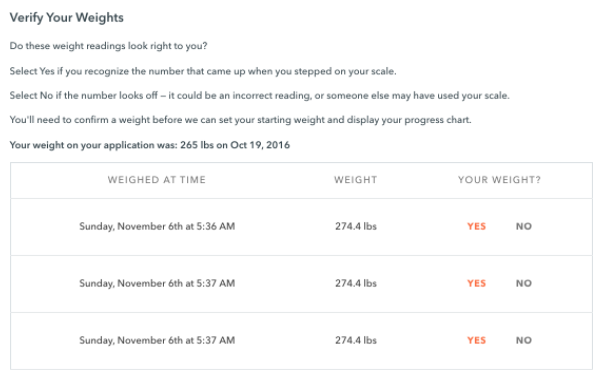The width and height of the screenshot is (614, 391).
Task: Click the application weight 265 lbs line
Action: pyautogui.click(x=150, y=145)
